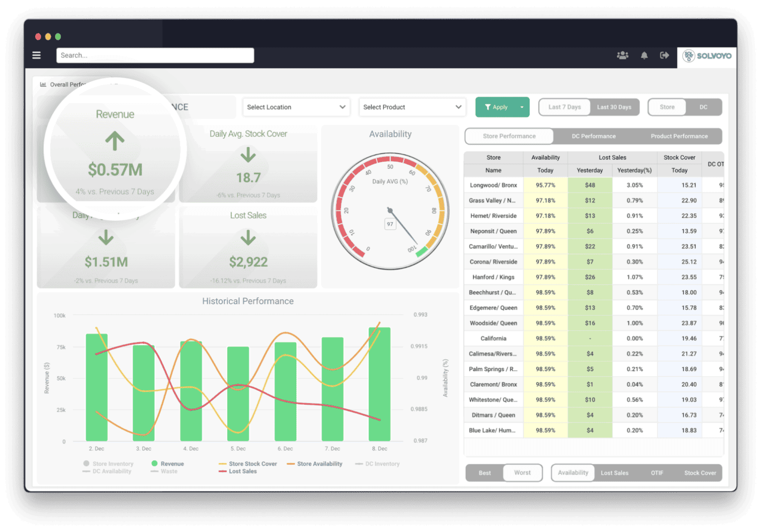Click the Lost Sales $2,922 card
This screenshot has width=761, height=532.
point(248,247)
